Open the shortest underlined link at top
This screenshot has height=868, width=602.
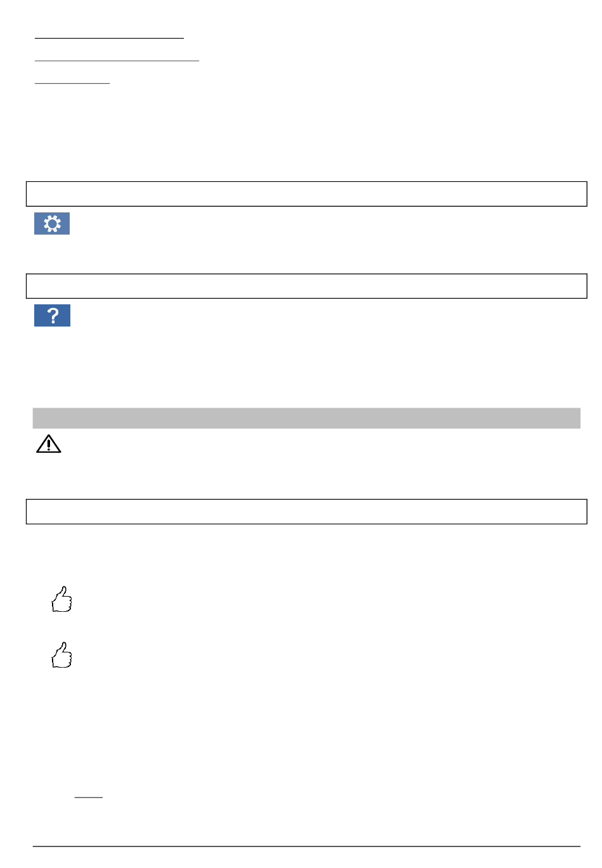(x=72, y=82)
